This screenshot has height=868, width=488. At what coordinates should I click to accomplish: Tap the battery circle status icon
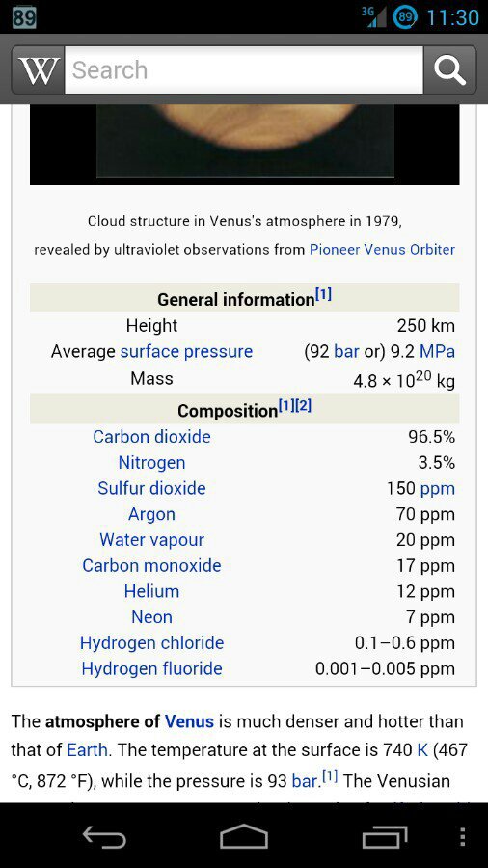tap(405, 17)
